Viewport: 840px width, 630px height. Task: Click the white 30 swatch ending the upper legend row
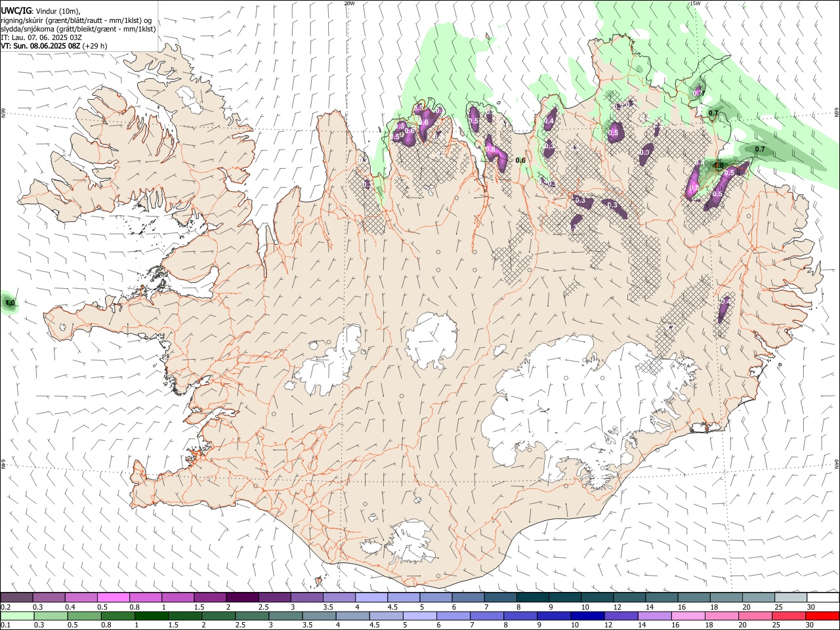point(822,598)
